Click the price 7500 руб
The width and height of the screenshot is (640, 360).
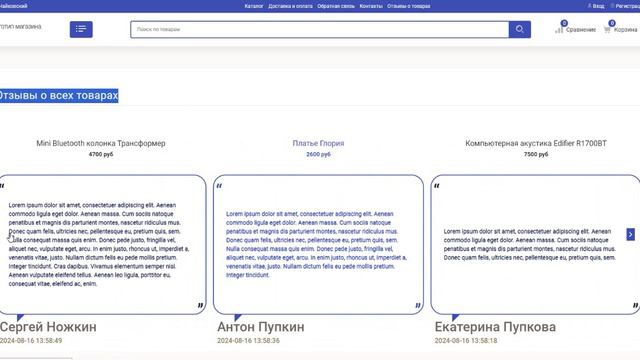point(536,154)
